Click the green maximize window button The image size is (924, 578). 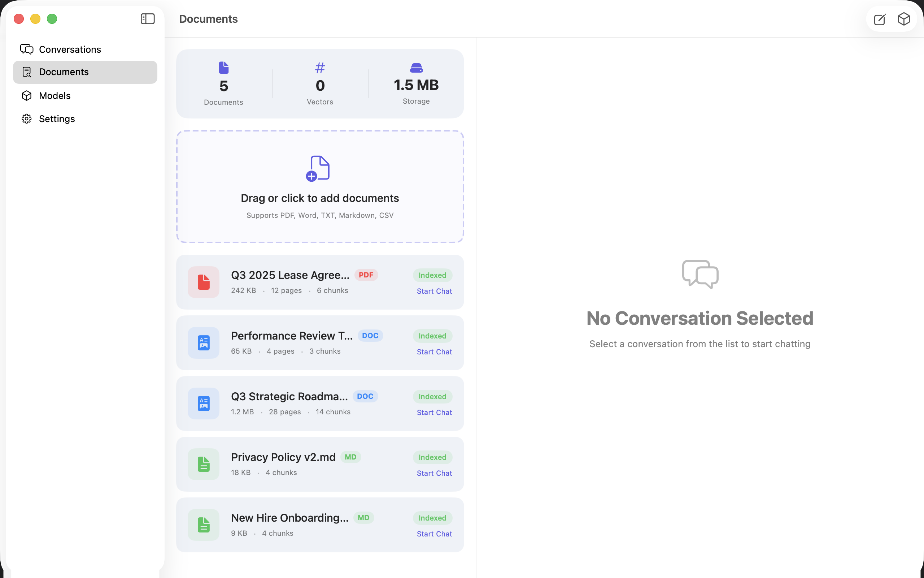coord(52,19)
